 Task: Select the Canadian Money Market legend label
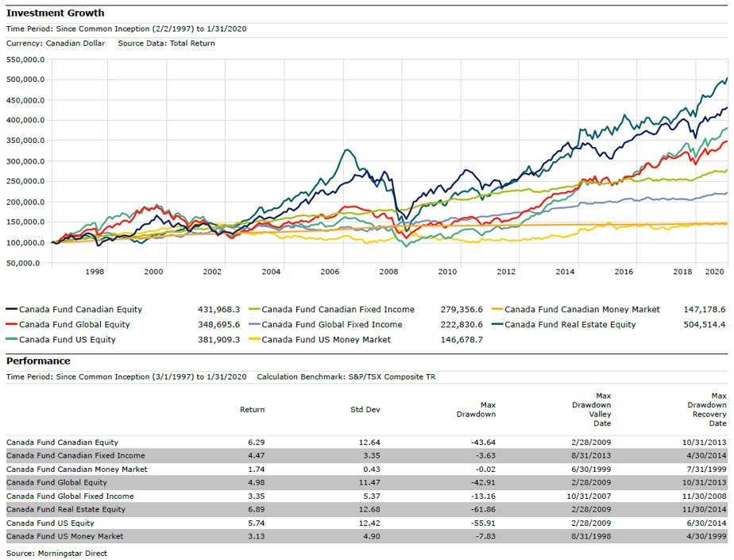point(581,310)
